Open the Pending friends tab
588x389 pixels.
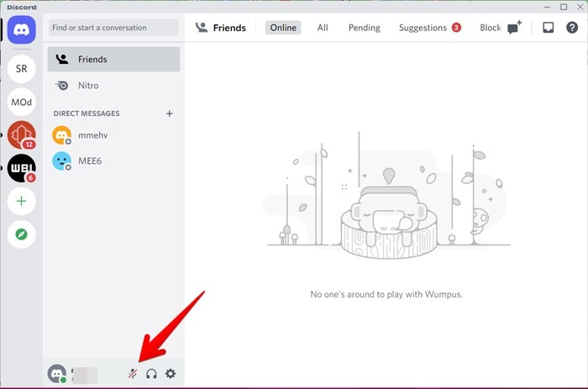pyautogui.click(x=364, y=28)
